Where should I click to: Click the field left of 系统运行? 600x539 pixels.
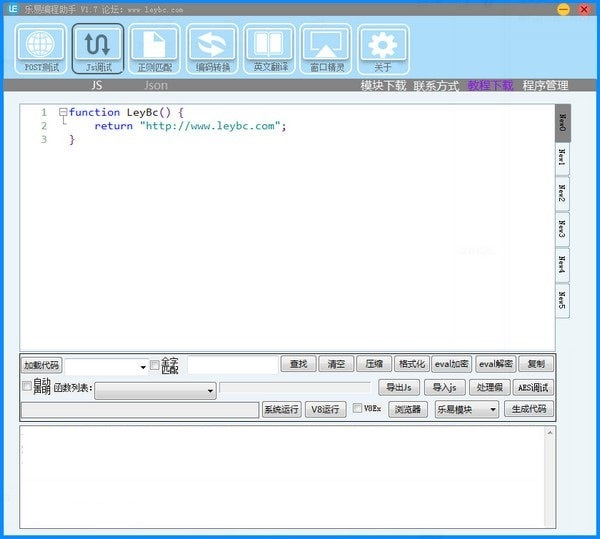pos(140,410)
